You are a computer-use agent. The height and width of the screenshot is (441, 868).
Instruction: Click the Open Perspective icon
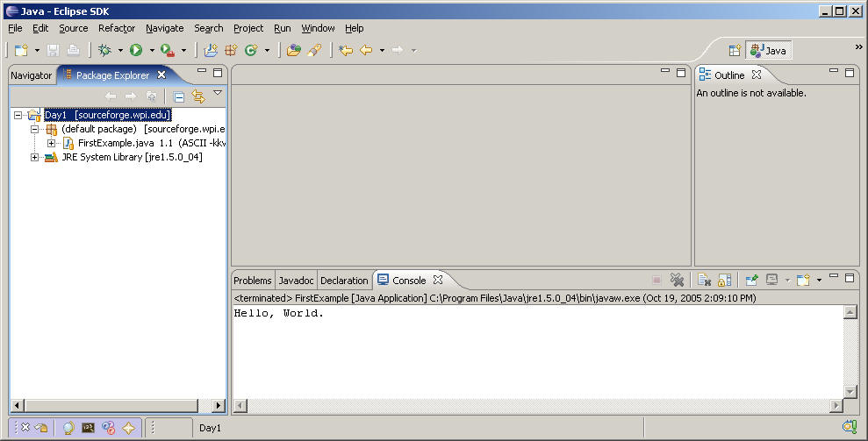click(x=735, y=50)
